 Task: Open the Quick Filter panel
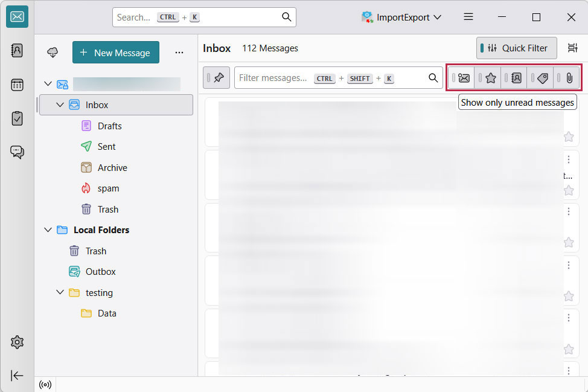516,48
